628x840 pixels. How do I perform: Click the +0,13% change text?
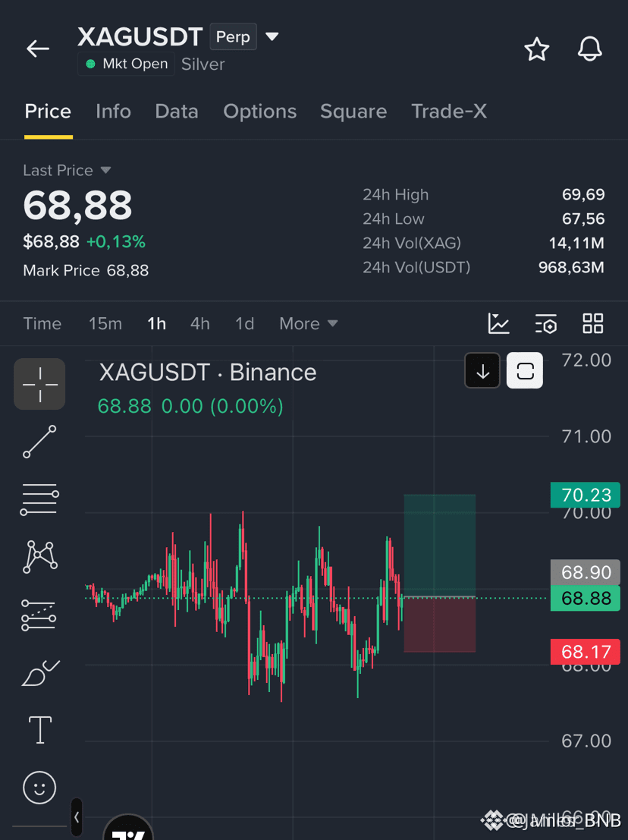click(115, 241)
